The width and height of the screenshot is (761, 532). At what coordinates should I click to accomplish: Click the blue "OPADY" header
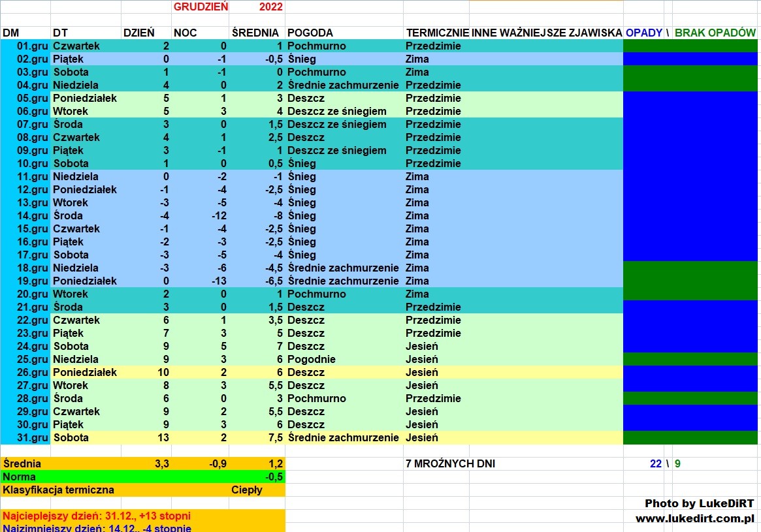(643, 33)
